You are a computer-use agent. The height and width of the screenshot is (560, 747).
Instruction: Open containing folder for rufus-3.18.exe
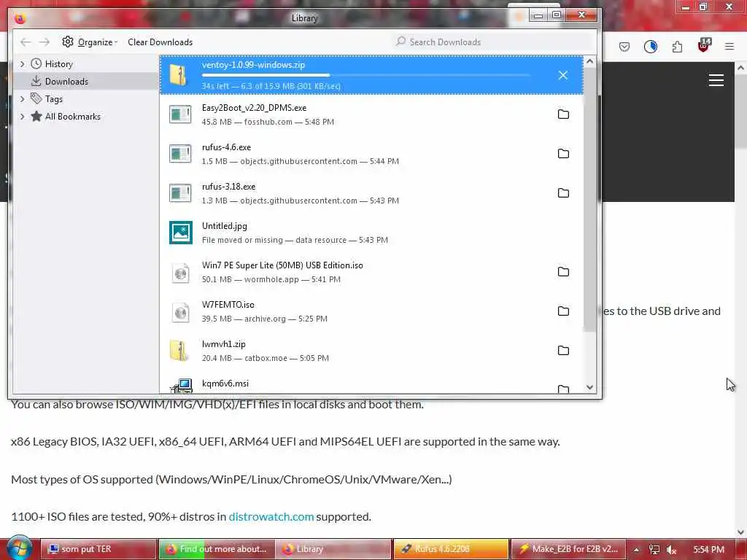(563, 192)
